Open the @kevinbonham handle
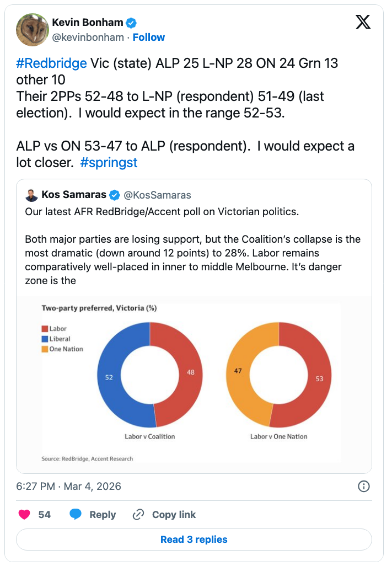This screenshot has width=392, height=566. tap(88, 38)
